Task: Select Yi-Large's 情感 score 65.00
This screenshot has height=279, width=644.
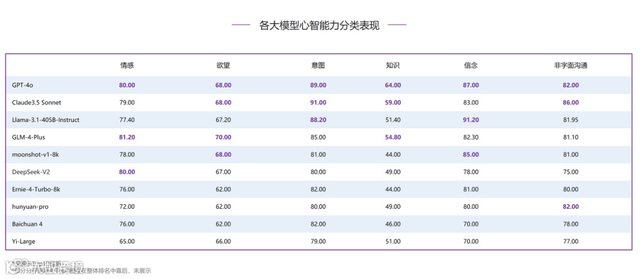Action: 127,241
